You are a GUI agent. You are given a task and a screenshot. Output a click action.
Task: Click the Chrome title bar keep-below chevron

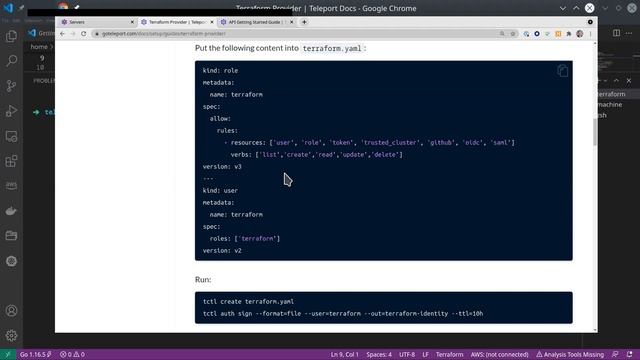(563, 8)
